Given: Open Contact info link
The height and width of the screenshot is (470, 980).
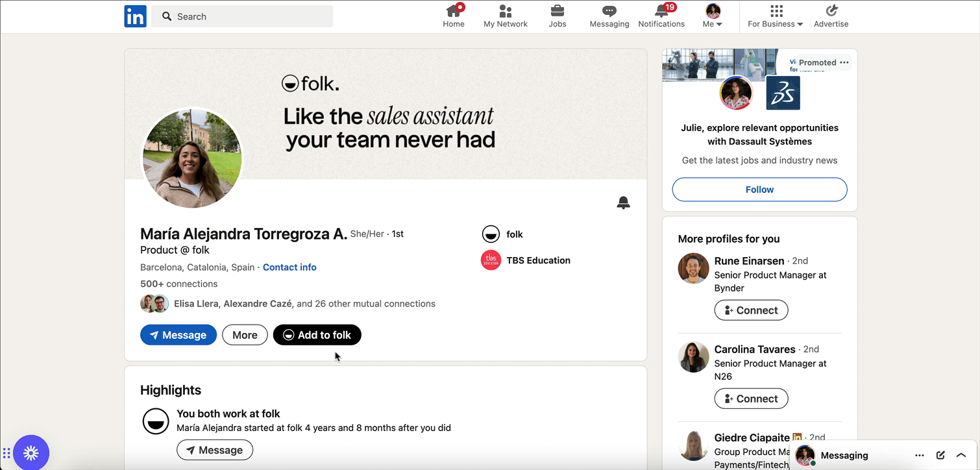Looking at the screenshot, I should 289,267.
